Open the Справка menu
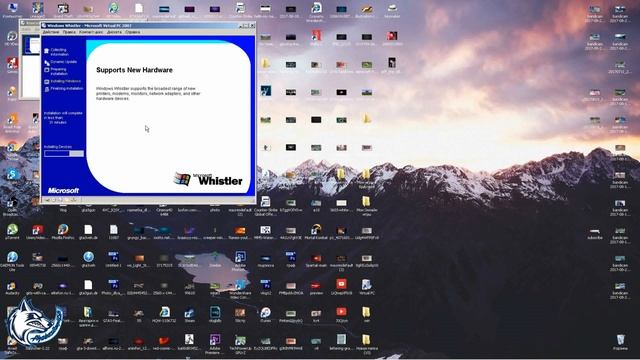 [x=133, y=32]
